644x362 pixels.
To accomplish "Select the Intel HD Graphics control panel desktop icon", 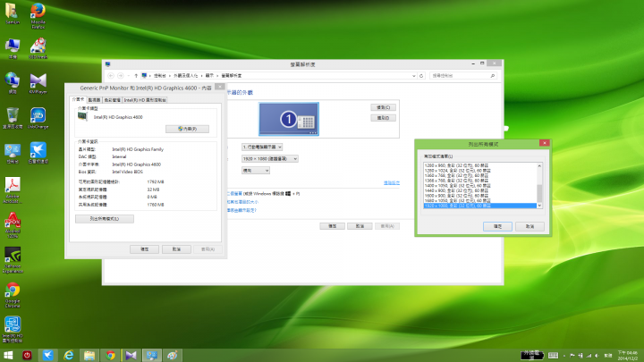I will click(x=13, y=330).
